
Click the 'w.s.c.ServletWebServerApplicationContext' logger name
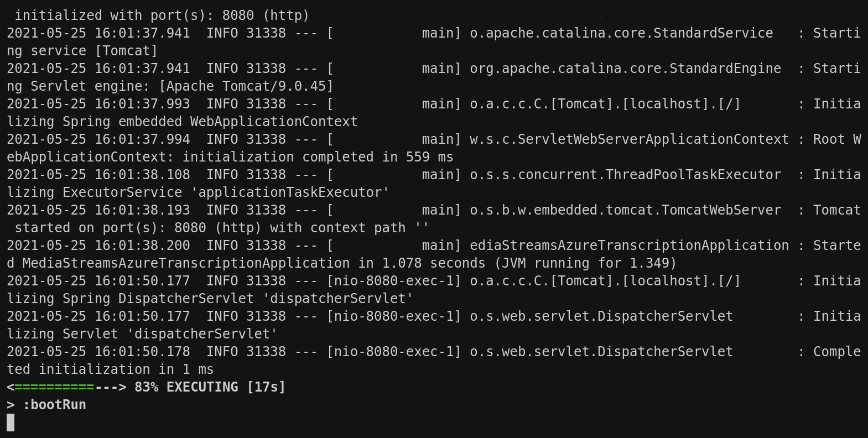(629, 139)
